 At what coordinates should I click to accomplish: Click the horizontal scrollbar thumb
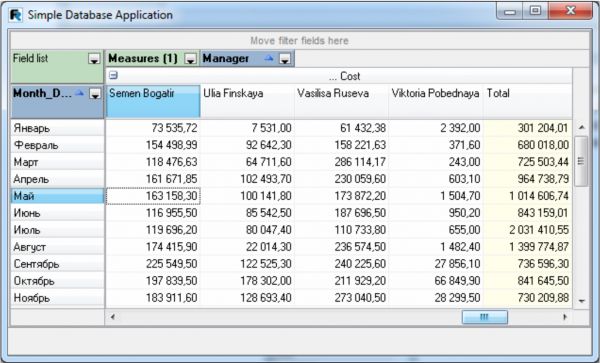point(485,317)
